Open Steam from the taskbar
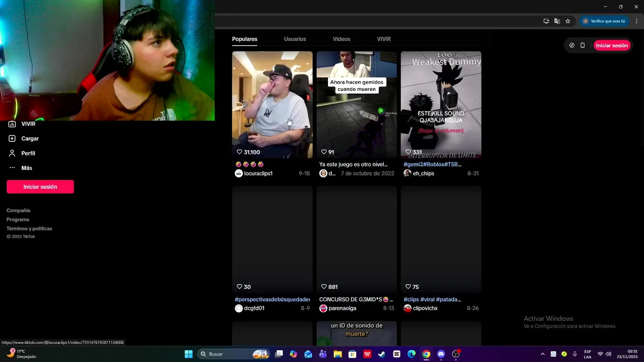 tap(382, 354)
